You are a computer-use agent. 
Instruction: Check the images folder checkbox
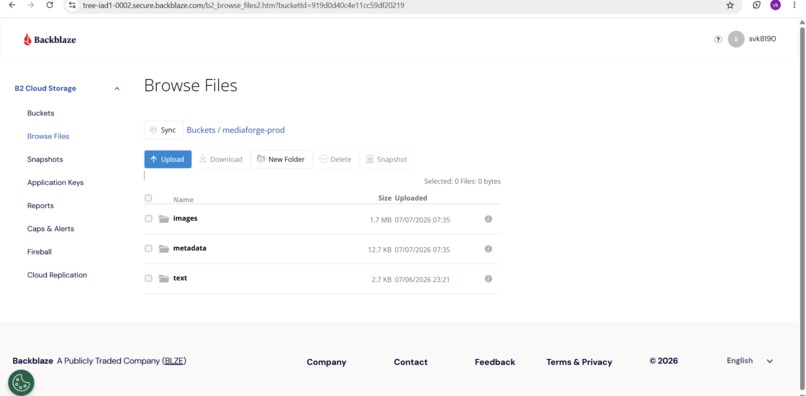148,219
